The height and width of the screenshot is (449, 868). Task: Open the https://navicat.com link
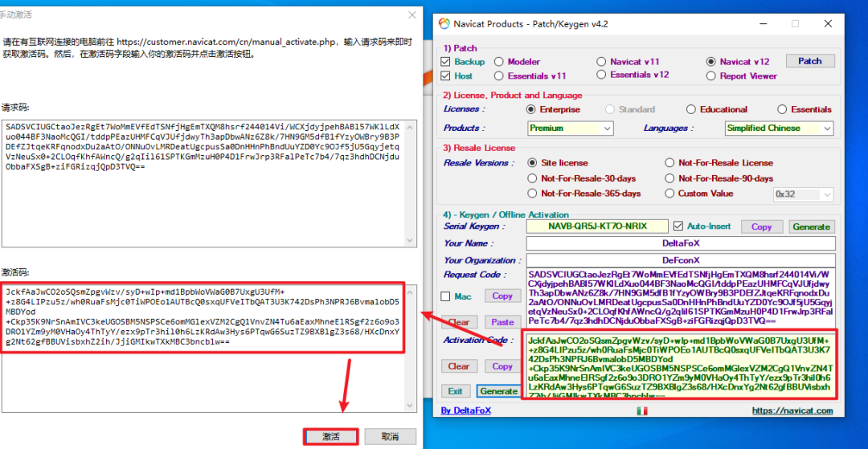(792, 410)
